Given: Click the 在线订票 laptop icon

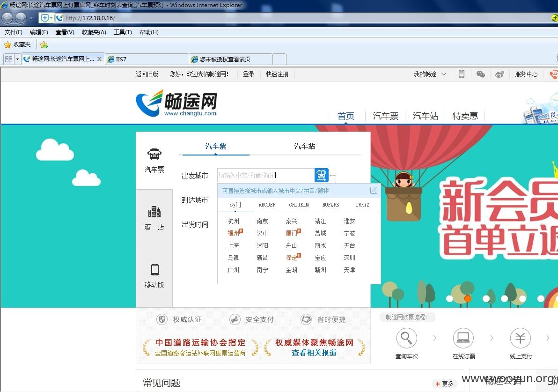Looking at the screenshot, I should [463, 338].
